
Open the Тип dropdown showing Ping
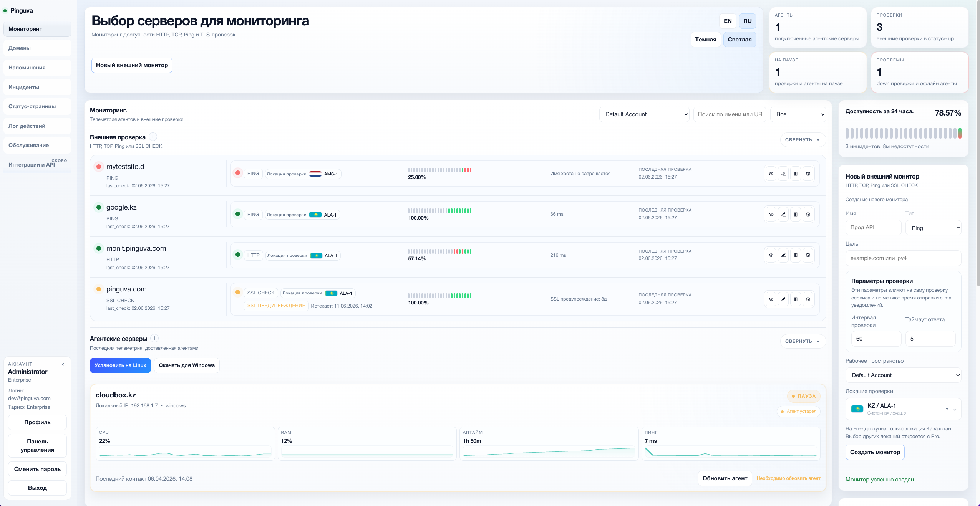click(x=934, y=228)
